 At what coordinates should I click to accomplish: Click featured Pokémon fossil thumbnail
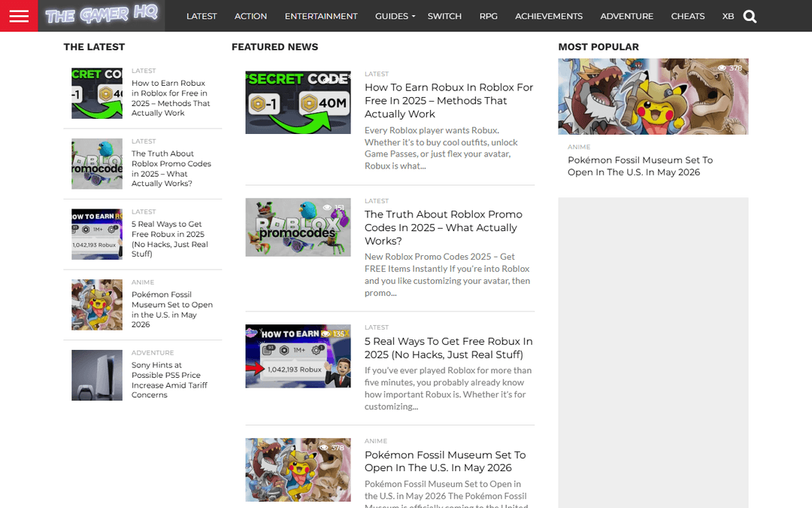point(298,470)
